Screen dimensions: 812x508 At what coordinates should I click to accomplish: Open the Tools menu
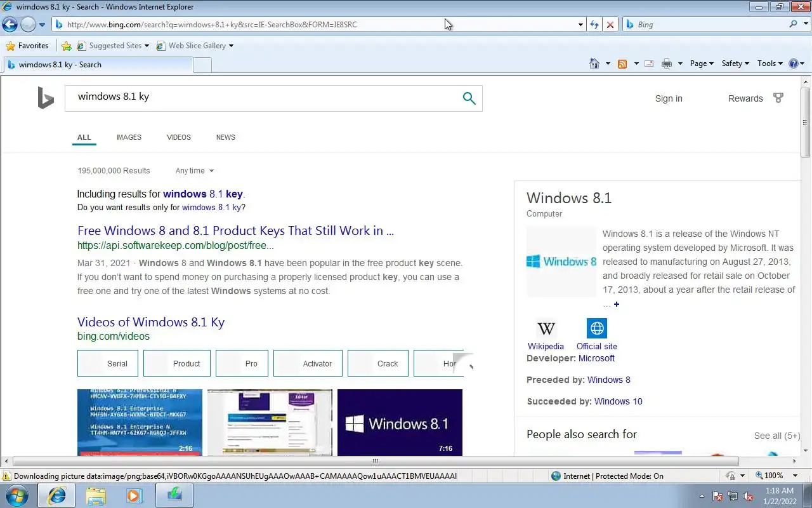click(x=770, y=63)
